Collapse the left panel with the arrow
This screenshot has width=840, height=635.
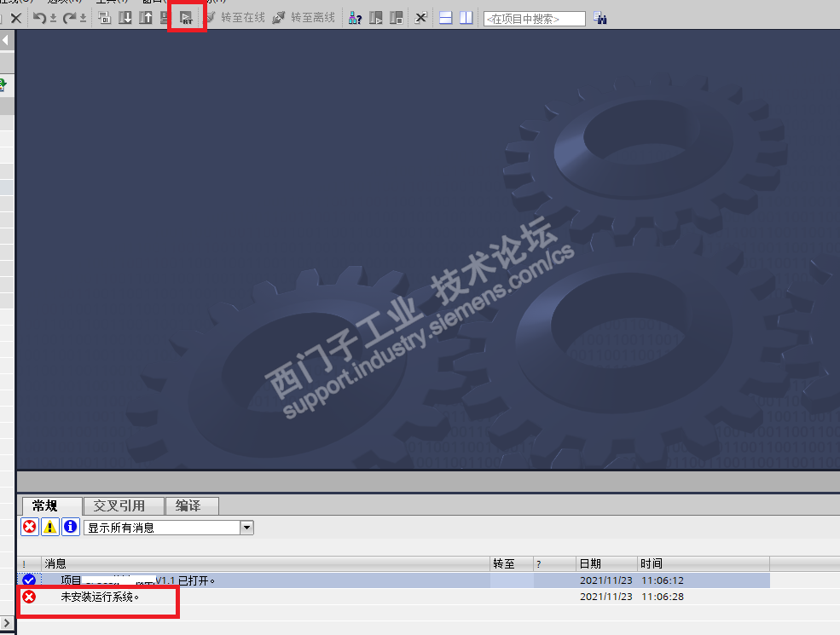(5, 40)
